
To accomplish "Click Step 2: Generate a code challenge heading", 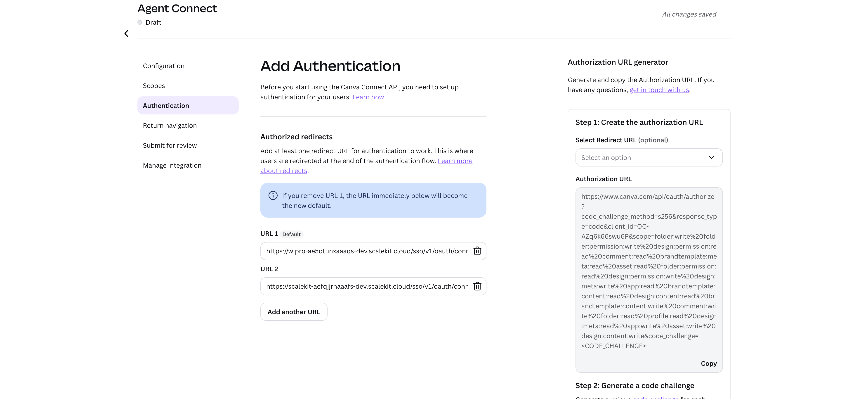I will [634, 386].
